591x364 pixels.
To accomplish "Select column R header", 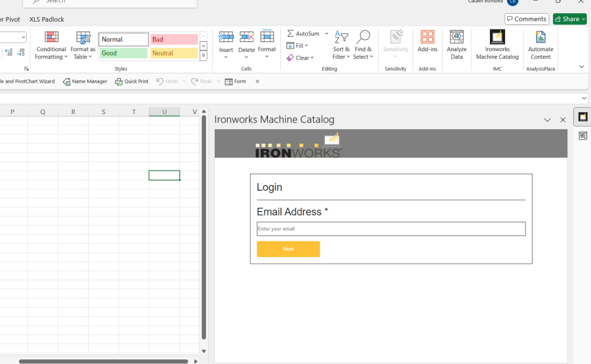I will pyautogui.click(x=73, y=111).
